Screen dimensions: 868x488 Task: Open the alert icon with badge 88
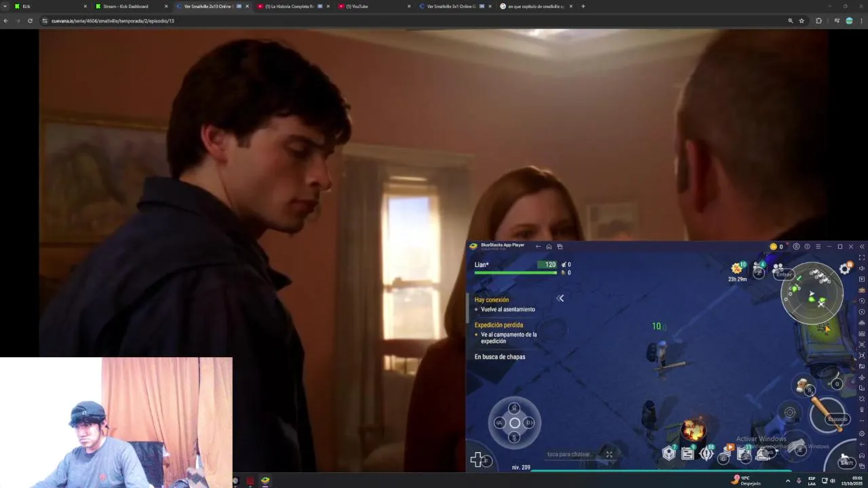pyautogui.click(x=707, y=453)
